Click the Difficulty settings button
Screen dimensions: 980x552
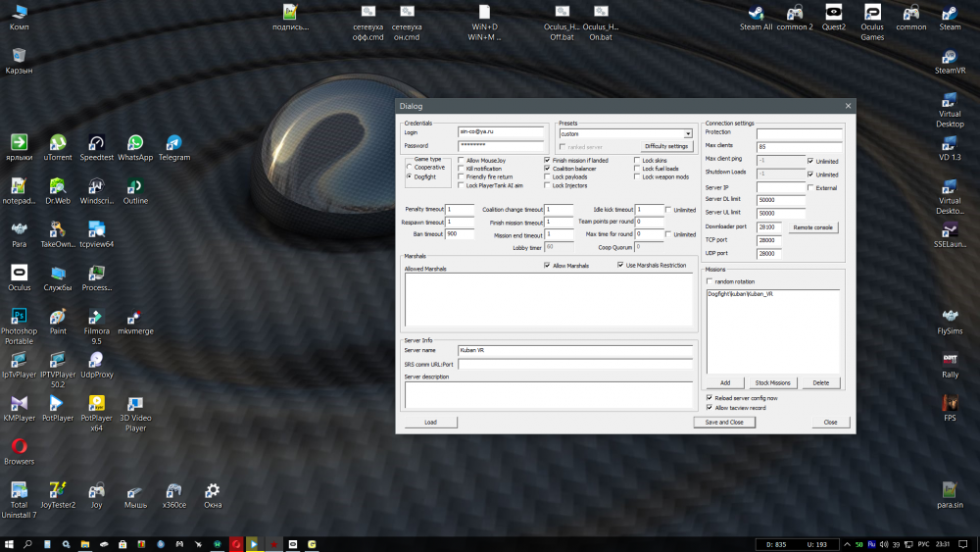[666, 146]
